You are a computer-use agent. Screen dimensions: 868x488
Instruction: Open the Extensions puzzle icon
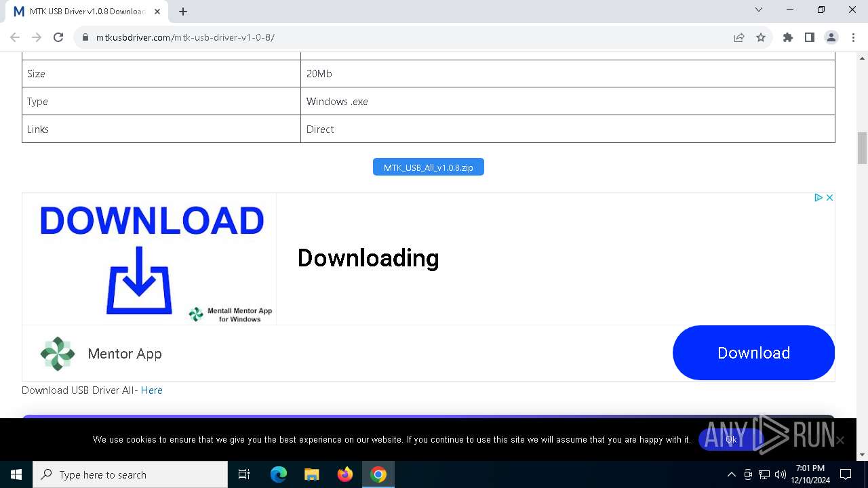pyautogui.click(x=788, y=37)
